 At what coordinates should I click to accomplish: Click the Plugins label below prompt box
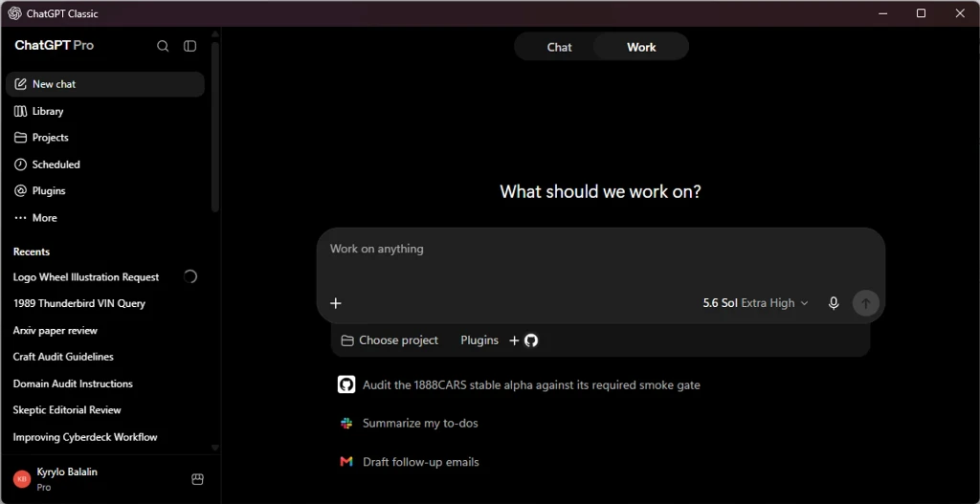[x=479, y=340]
